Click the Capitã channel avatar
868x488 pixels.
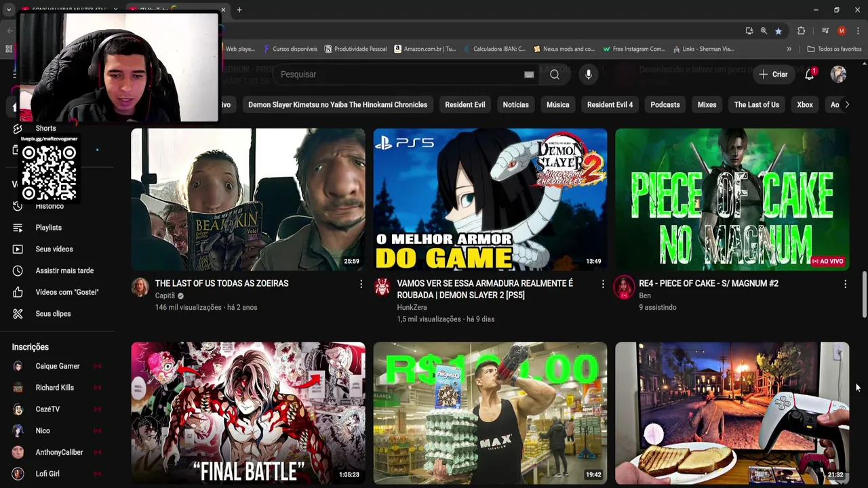(x=140, y=287)
